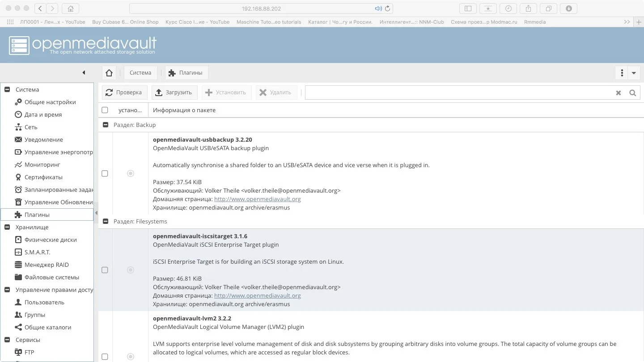Open the Buy Cubase 6 Online Shop bookmark

(x=125, y=22)
